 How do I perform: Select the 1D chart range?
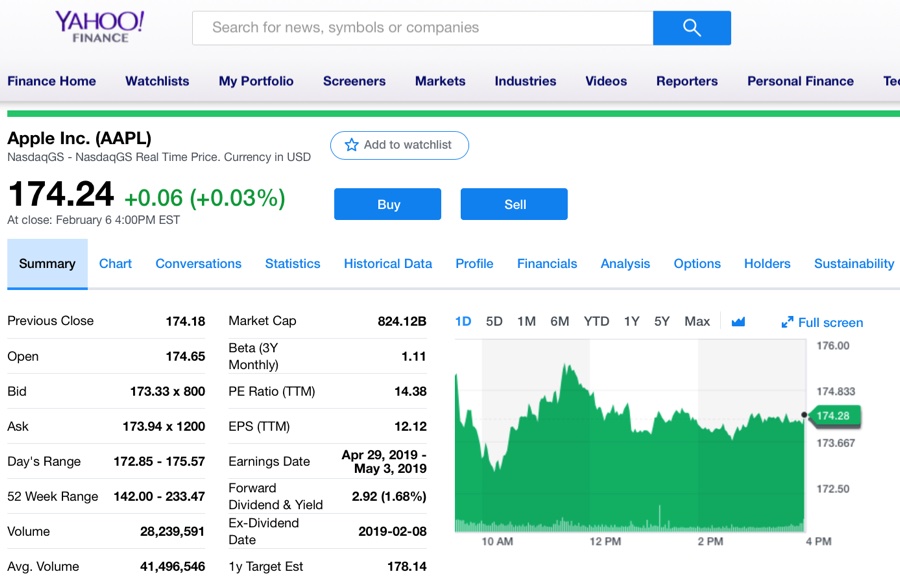(x=463, y=322)
